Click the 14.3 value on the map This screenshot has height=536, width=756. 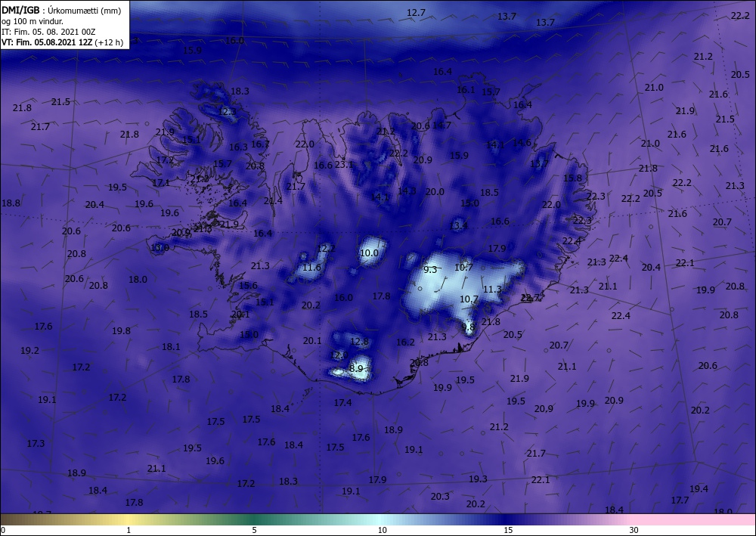pyautogui.click(x=407, y=191)
